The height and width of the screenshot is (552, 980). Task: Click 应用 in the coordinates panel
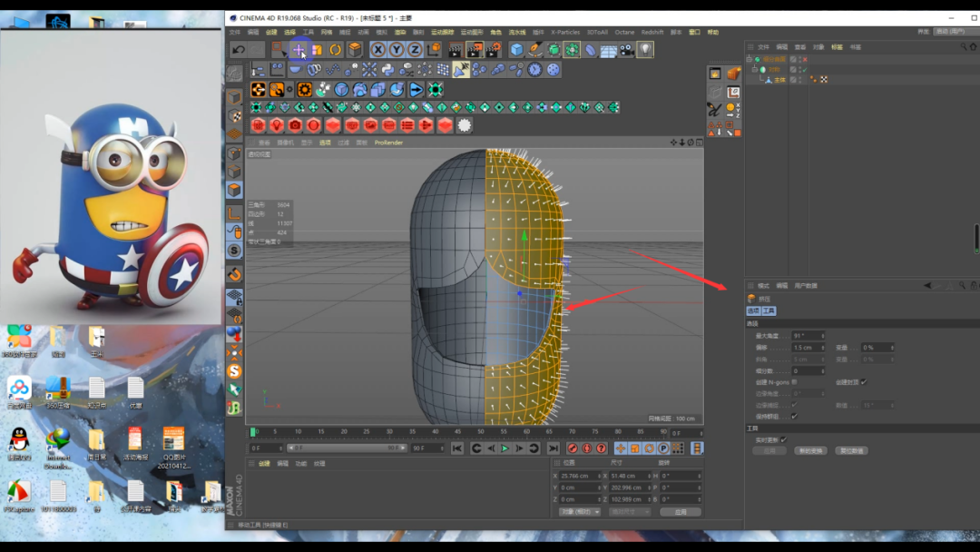pyautogui.click(x=681, y=512)
